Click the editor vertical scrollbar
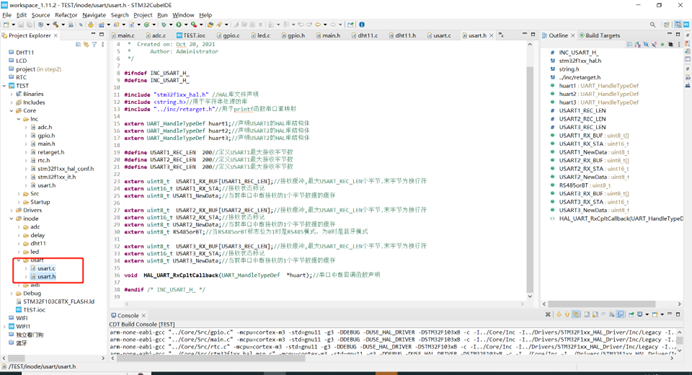The height and width of the screenshot is (375, 692). (530, 180)
